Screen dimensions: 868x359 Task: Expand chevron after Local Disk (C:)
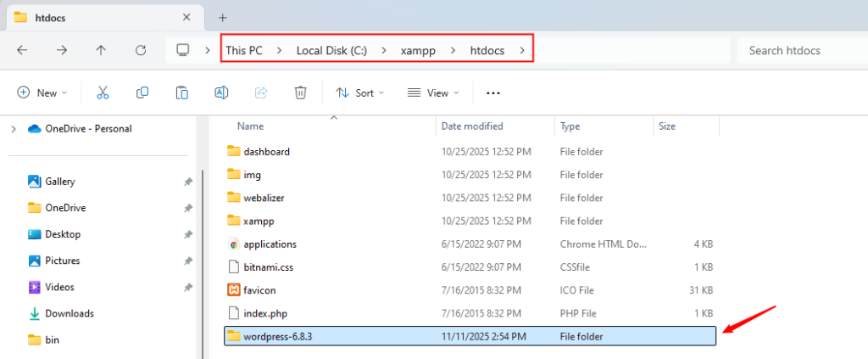(x=384, y=50)
